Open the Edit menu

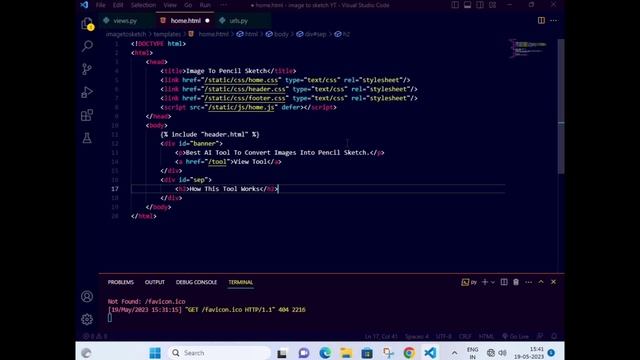click(x=118, y=5)
